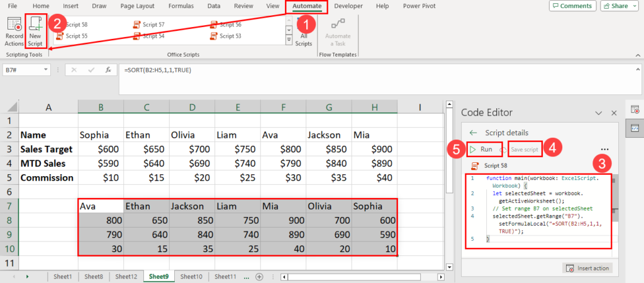Select the Sheet11 tab
Screen dimensions: 644x283
(x=225, y=277)
